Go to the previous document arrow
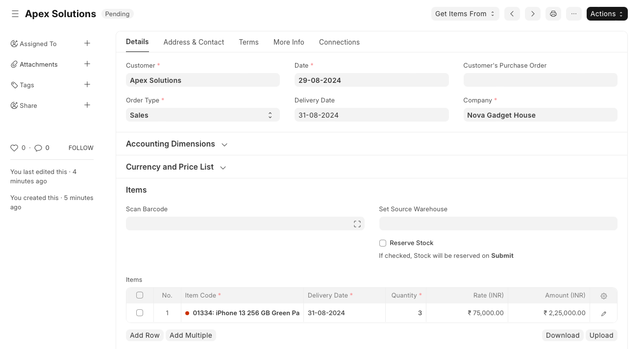 pos(512,14)
